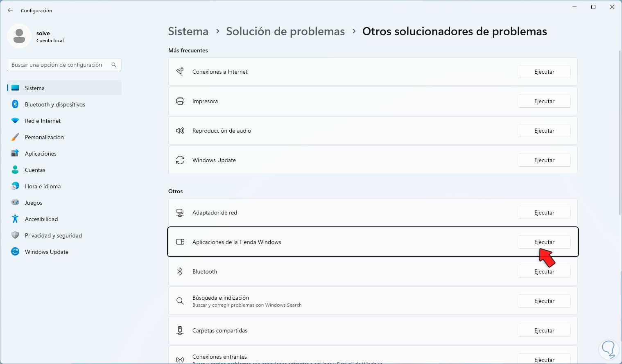Click the Juegos controller icon

tap(15, 203)
